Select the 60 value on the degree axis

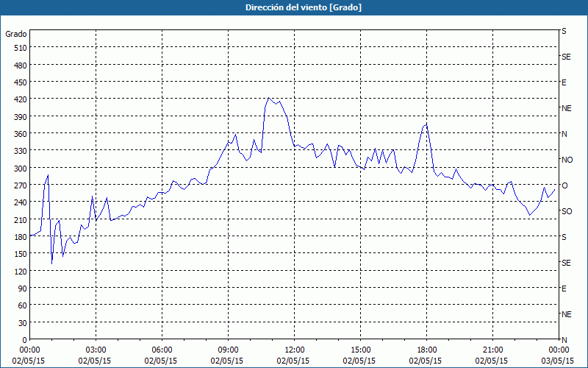pos(23,305)
